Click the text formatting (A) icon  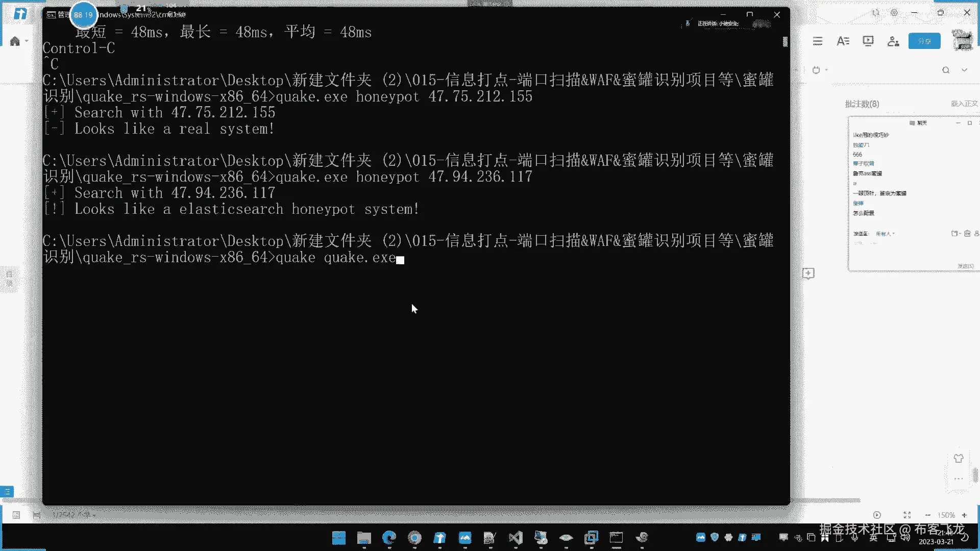[x=843, y=41]
